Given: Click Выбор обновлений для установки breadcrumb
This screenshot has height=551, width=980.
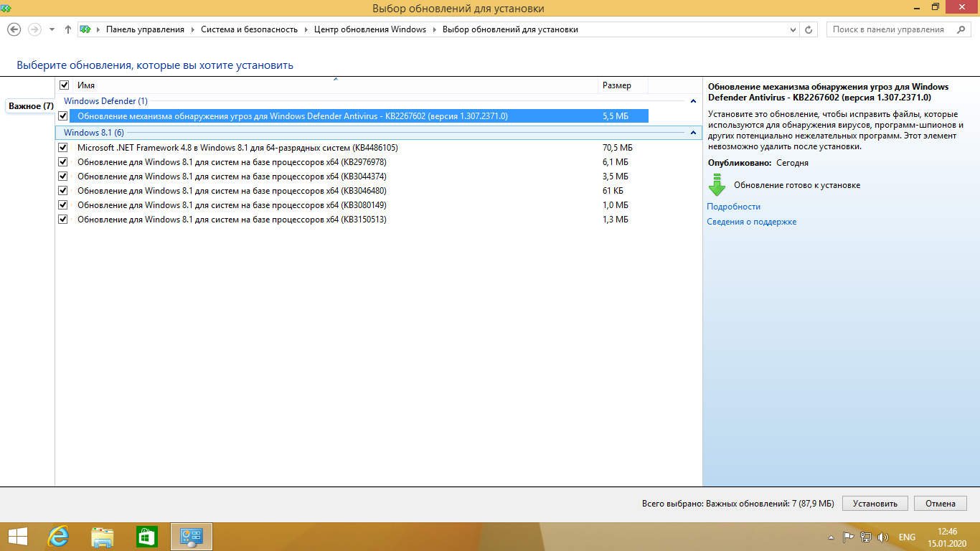Looking at the screenshot, I should [510, 29].
